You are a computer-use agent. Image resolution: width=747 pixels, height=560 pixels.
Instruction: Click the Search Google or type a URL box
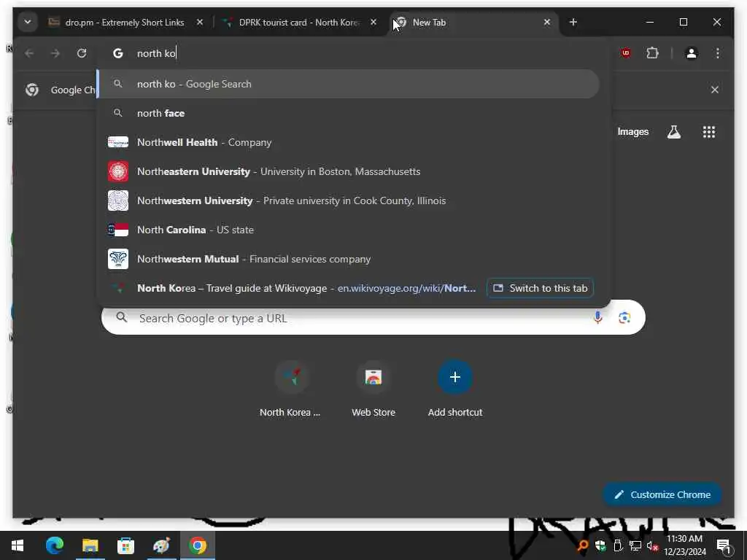(x=373, y=318)
